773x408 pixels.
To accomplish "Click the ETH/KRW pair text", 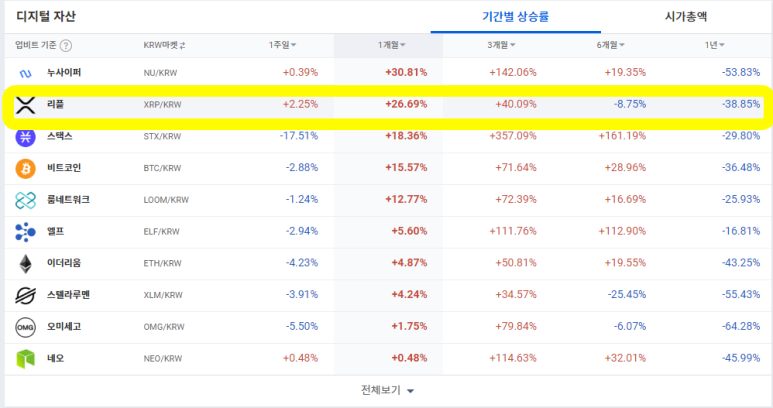I will pos(162,263).
